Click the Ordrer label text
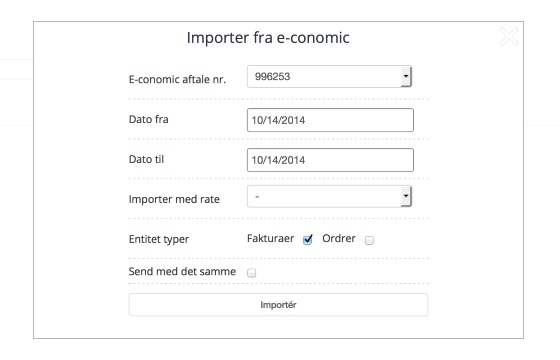This screenshot has width=560, height=360. tap(339, 238)
